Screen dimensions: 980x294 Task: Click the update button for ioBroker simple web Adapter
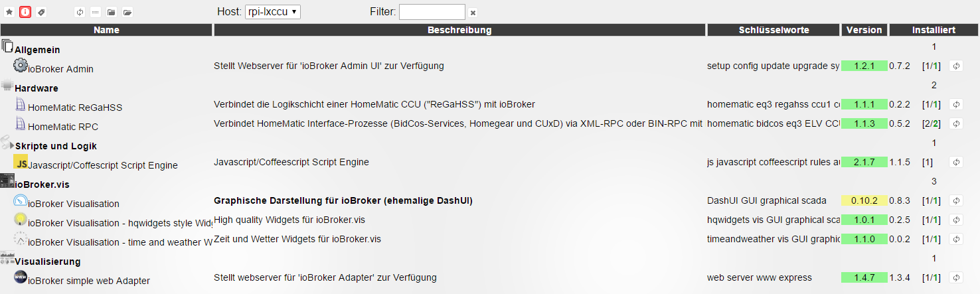click(956, 277)
